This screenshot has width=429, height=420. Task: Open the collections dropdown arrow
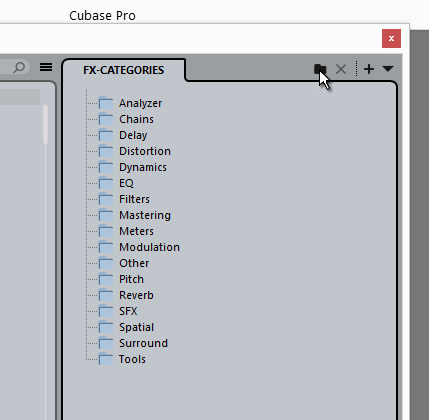coord(388,69)
